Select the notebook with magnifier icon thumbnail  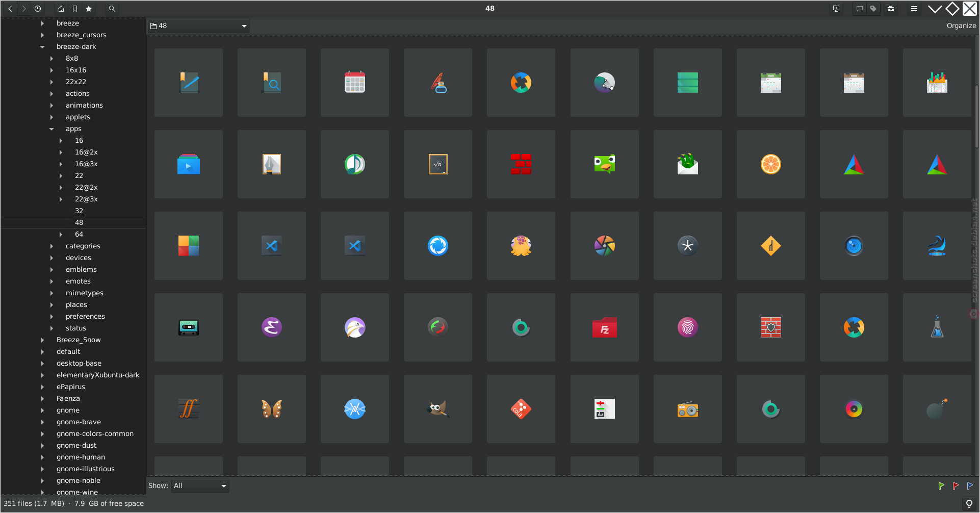pos(272,83)
